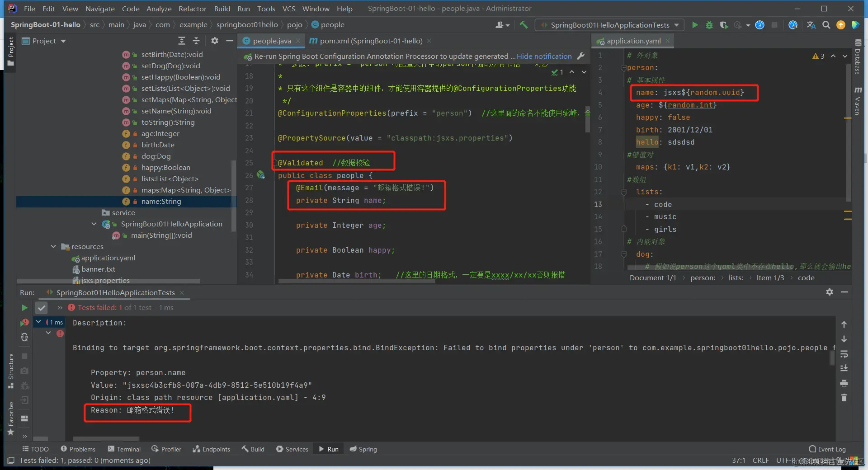Go to next highlighted warning in application.yaml
Screen dimensions: 868x470
tap(845, 56)
